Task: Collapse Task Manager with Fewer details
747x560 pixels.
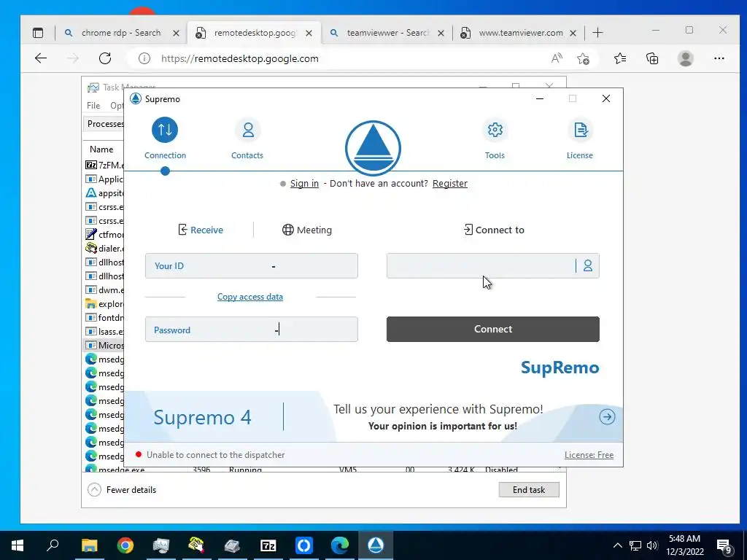Action: tap(122, 489)
